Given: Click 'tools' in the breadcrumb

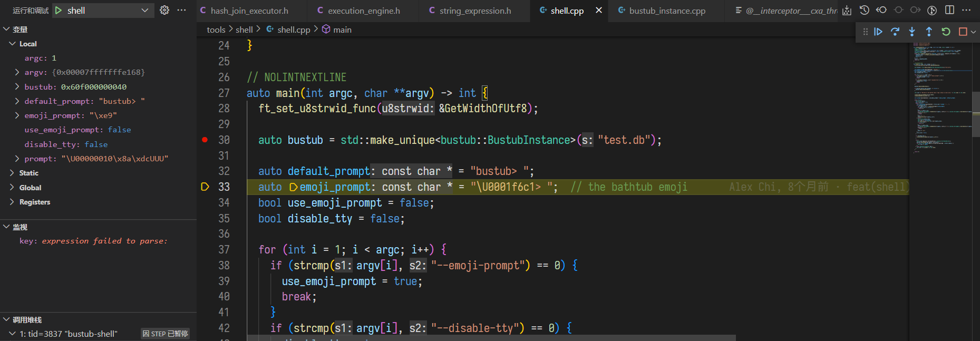Looking at the screenshot, I should 216,30.
